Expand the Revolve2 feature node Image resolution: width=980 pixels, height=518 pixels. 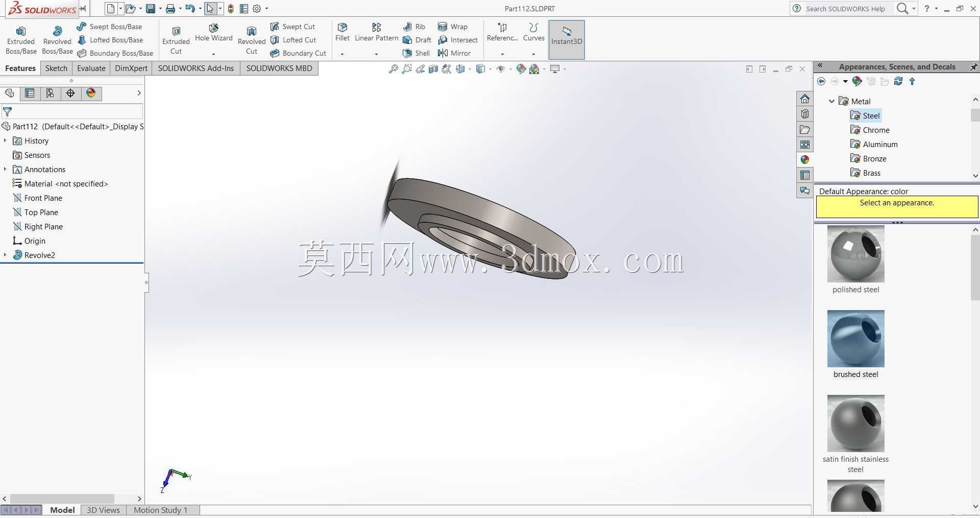click(5, 255)
